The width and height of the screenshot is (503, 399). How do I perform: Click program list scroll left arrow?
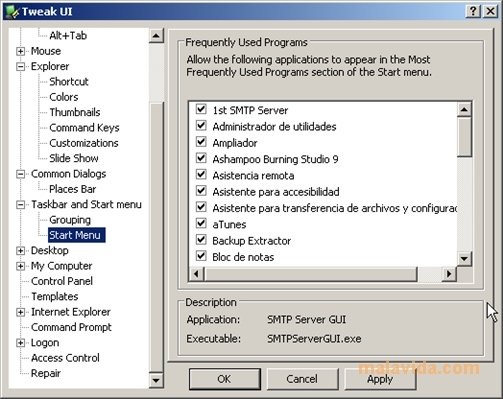196,274
